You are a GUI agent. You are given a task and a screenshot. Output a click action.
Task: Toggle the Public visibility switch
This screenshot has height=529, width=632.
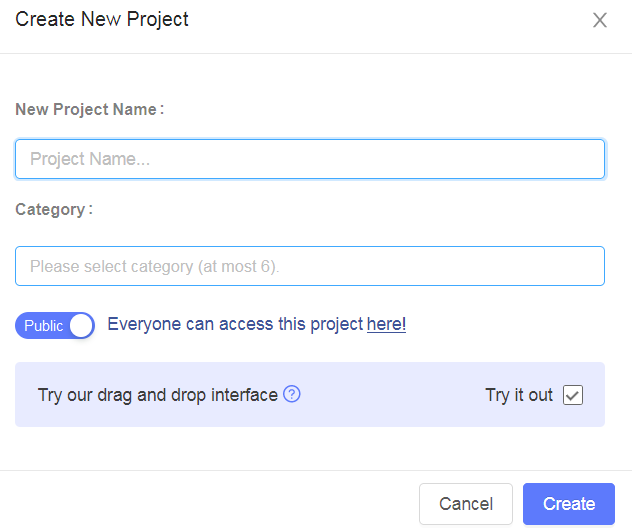click(55, 325)
